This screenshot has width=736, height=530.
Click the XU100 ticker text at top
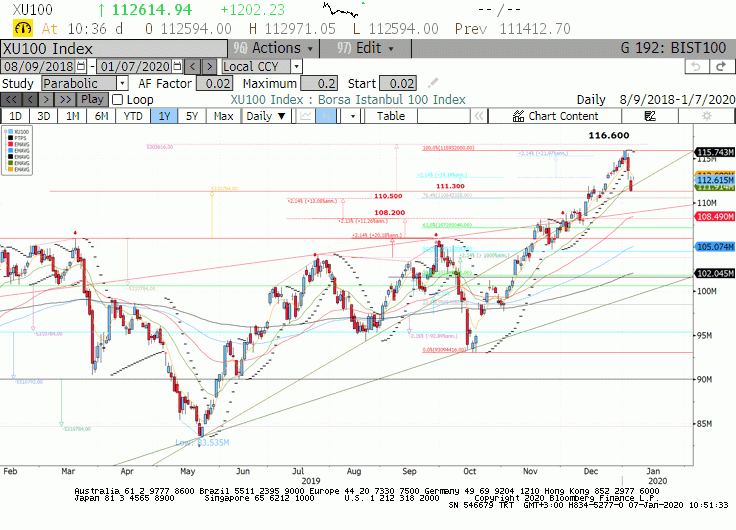[32, 10]
